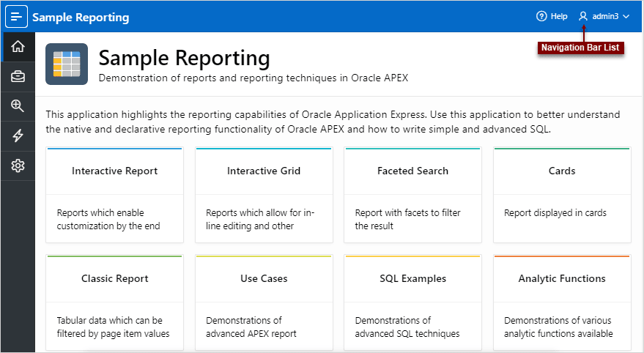Open the Interactive Grid card

click(264, 195)
